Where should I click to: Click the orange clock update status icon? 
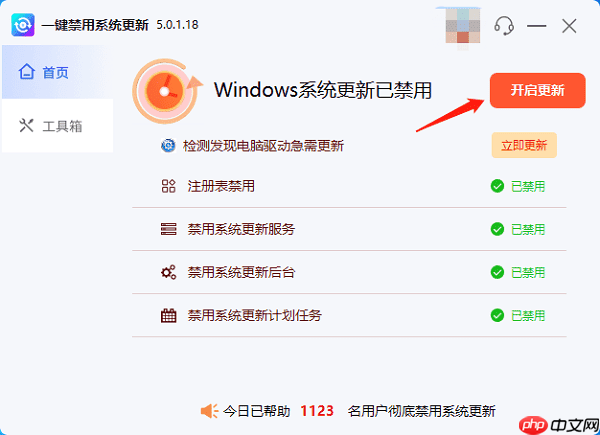point(167,91)
